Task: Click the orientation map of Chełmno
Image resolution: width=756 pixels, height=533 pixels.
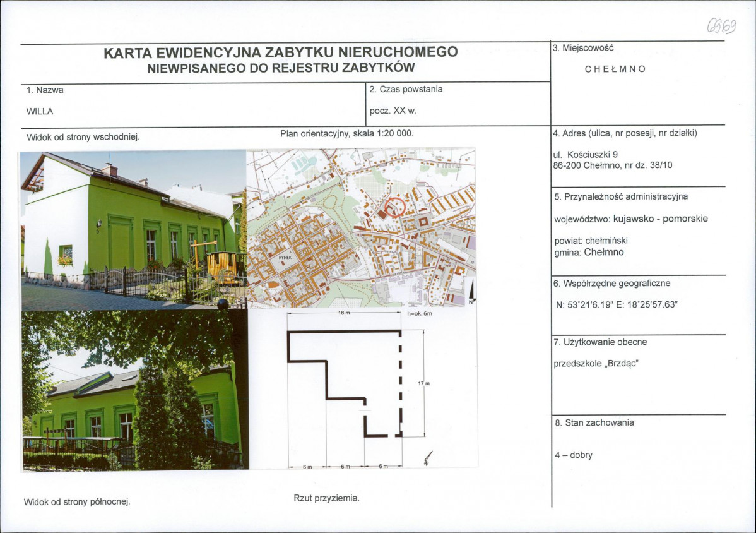Action: [x=361, y=228]
